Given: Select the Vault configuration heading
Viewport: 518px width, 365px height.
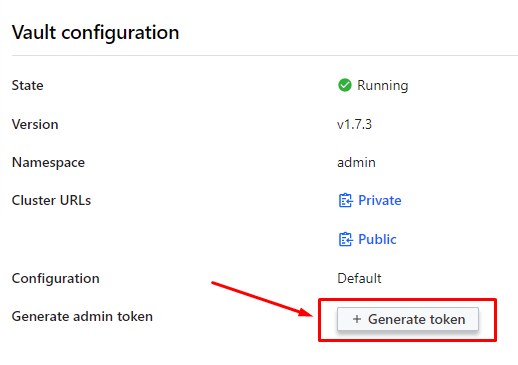Looking at the screenshot, I should tap(96, 33).
